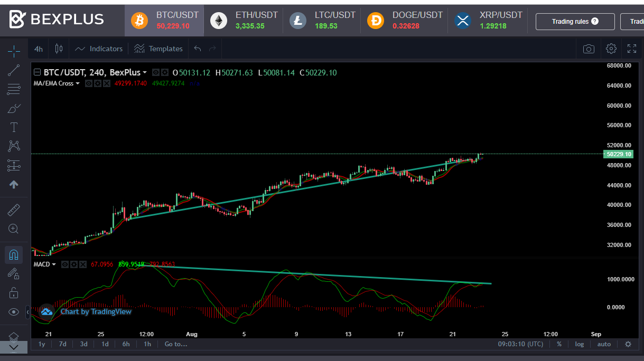Select the ETH/USDT pair tab
Screen dimensions: 644x361
244,21
